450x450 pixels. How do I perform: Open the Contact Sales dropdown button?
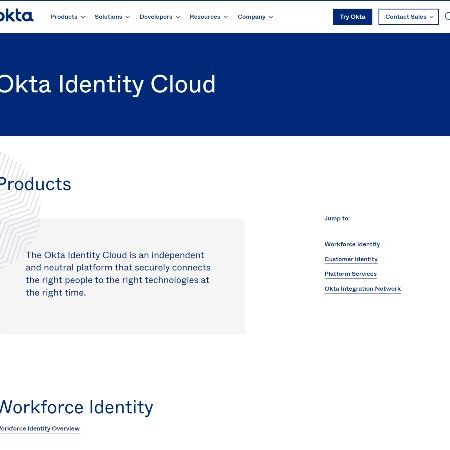pos(408,17)
